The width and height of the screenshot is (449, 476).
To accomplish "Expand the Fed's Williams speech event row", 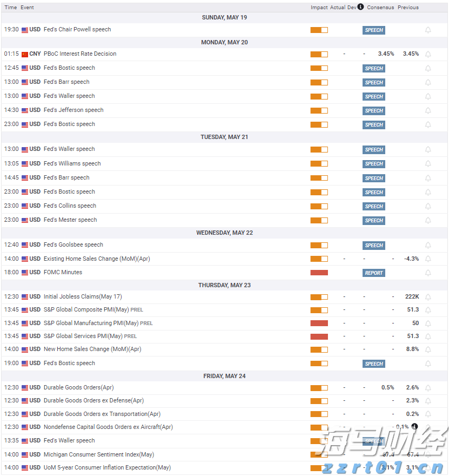I will point(72,163).
